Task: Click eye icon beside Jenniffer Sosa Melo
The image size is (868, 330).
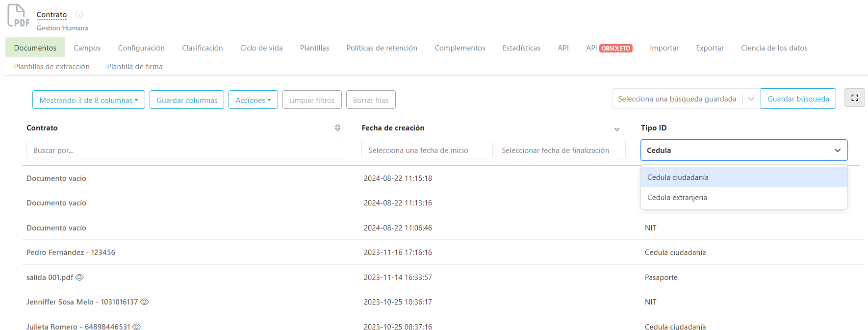Action: (145, 302)
